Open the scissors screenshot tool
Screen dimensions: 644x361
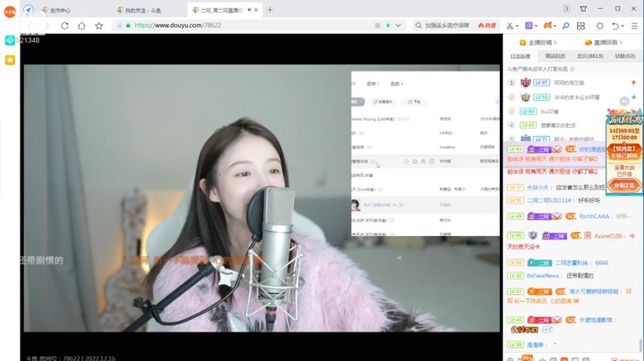pos(510,25)
